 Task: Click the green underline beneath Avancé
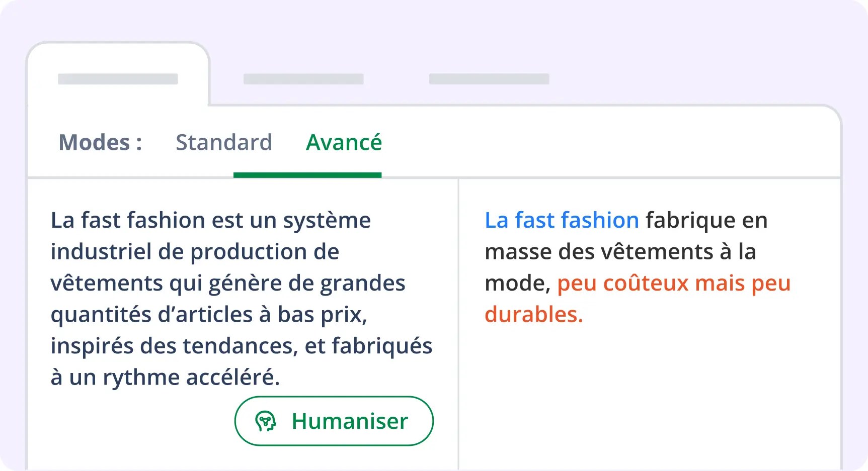tap(307, 175)
